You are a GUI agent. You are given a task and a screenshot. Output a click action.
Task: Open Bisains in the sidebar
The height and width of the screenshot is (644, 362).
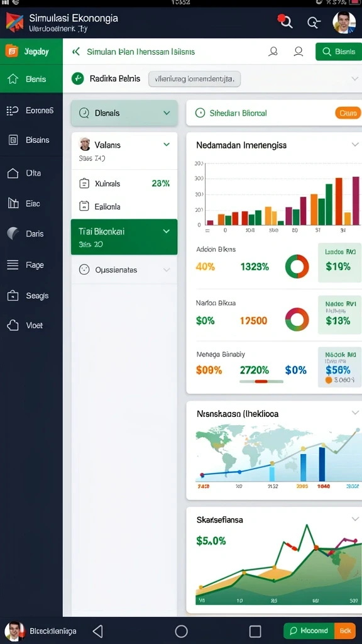[x=31, y=140]
